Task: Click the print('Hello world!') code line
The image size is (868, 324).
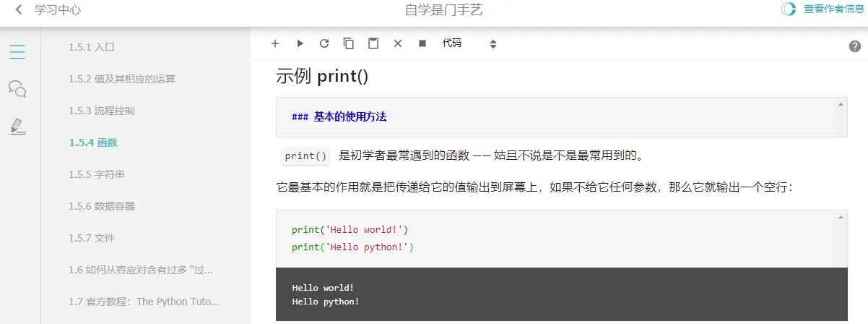Action: click(x=350, y=230)
